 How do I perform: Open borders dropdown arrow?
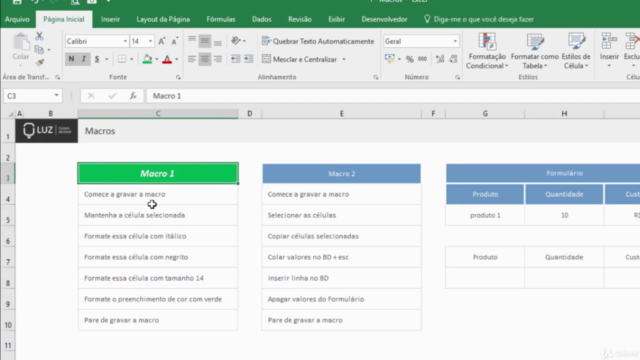pyautogui.click(x=131, y=59)
